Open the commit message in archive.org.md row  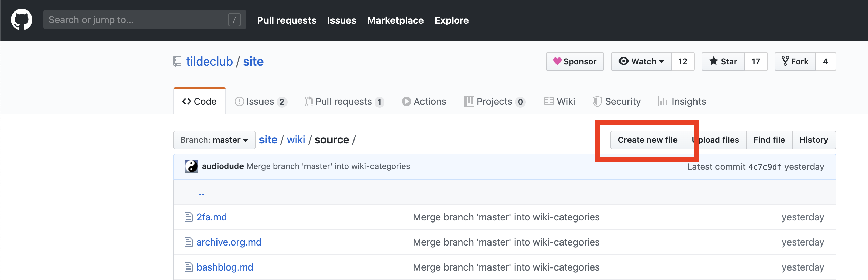(x=506, y=242)
